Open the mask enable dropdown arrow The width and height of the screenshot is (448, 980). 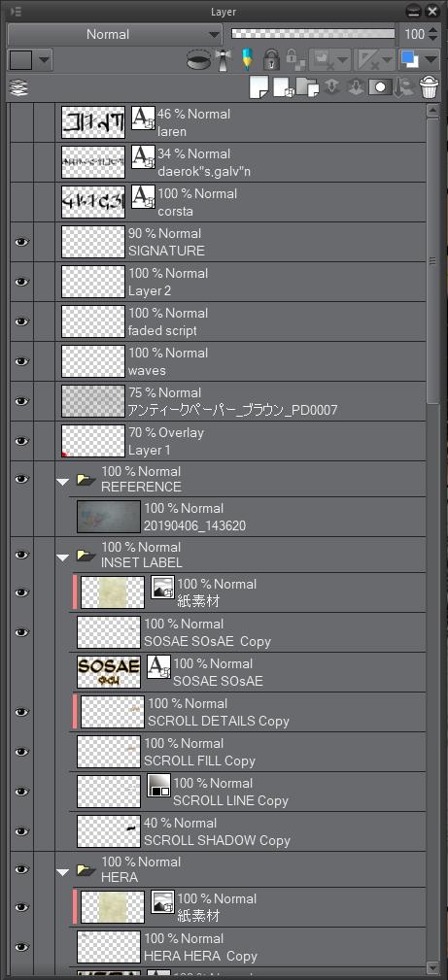343,60
